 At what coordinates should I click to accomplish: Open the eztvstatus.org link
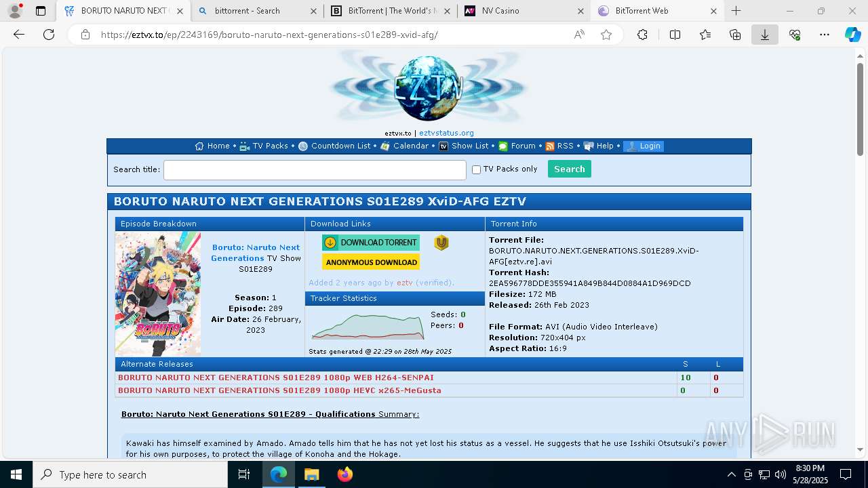click(x=446, y=133)
